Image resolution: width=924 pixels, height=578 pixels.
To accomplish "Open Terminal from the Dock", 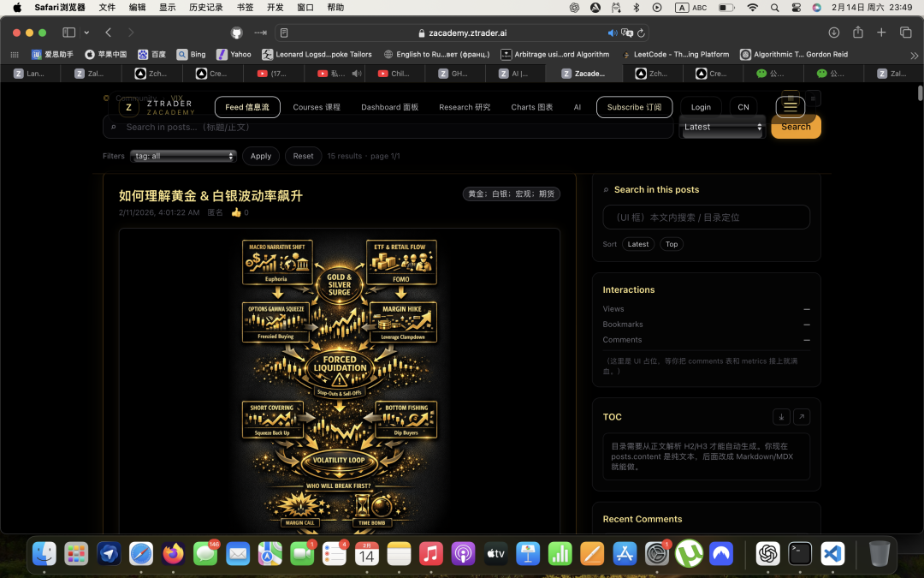I will tap(800, 554).
